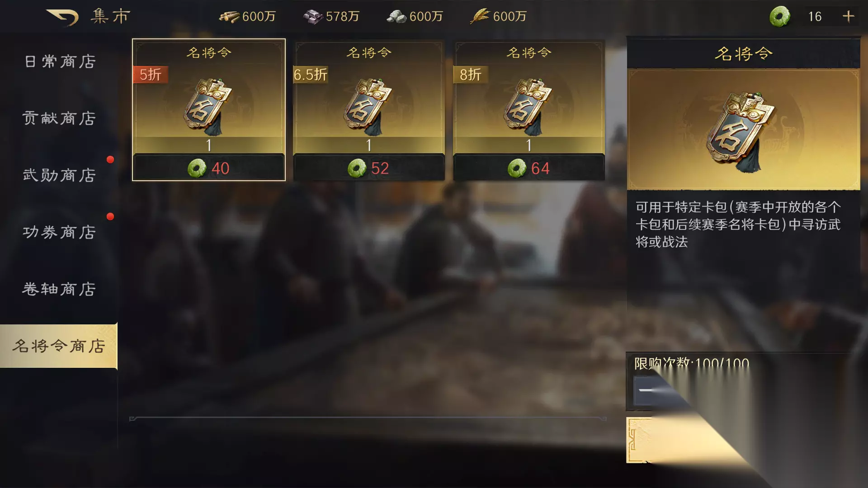This screenshot has width=868, height=488.
Task: Tap the wood resource icon showing 600万
Action: (x=229, y=17)
